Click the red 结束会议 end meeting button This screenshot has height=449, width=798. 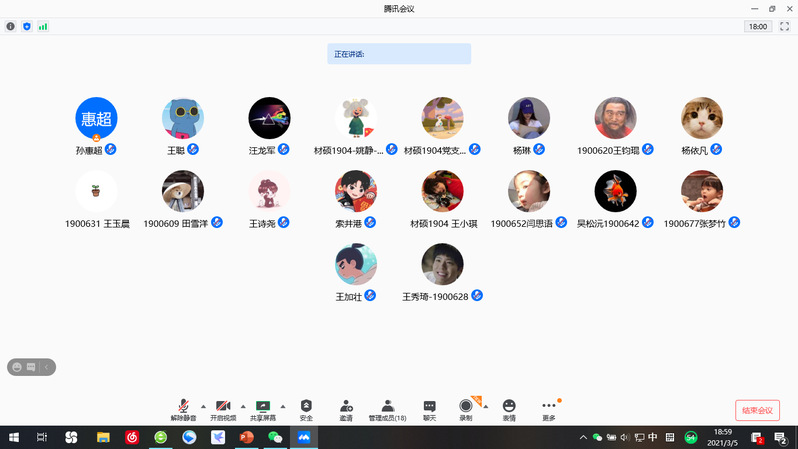tap(757, 410)
